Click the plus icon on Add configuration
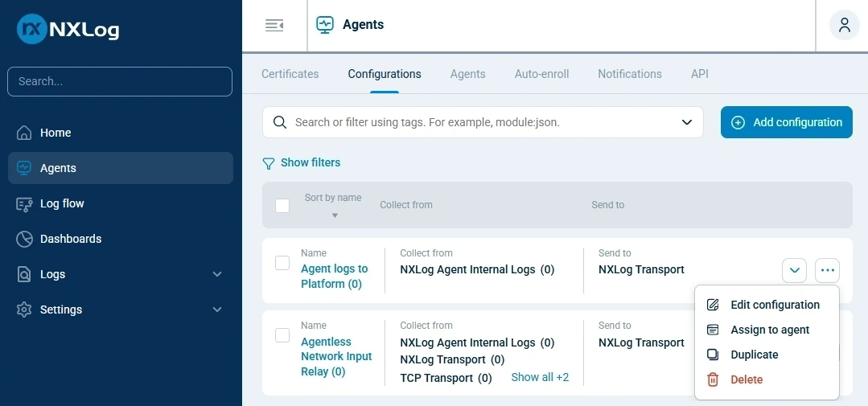 pos(738,122)
